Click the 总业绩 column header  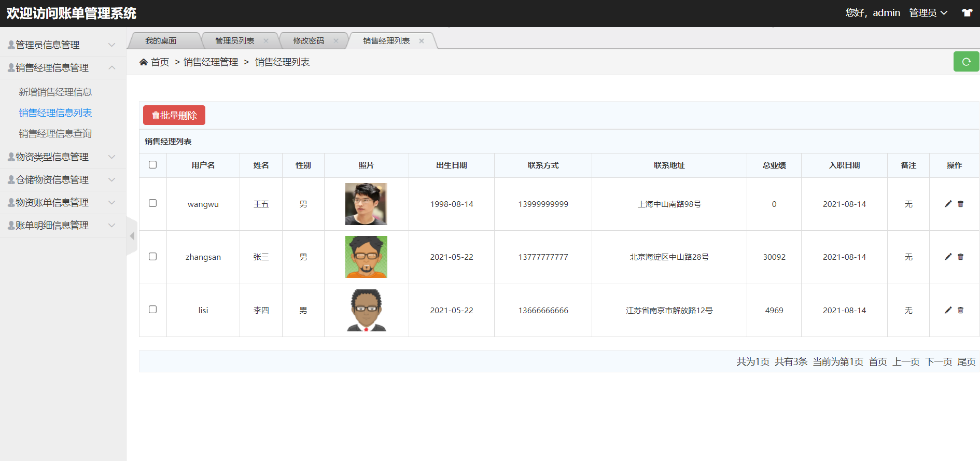[774, 165]
